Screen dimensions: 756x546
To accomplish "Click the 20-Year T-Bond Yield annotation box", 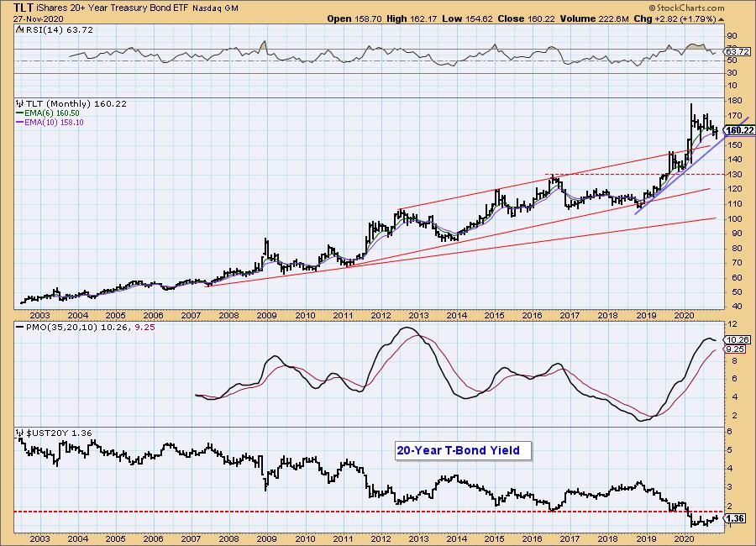I will coord(463,450).
